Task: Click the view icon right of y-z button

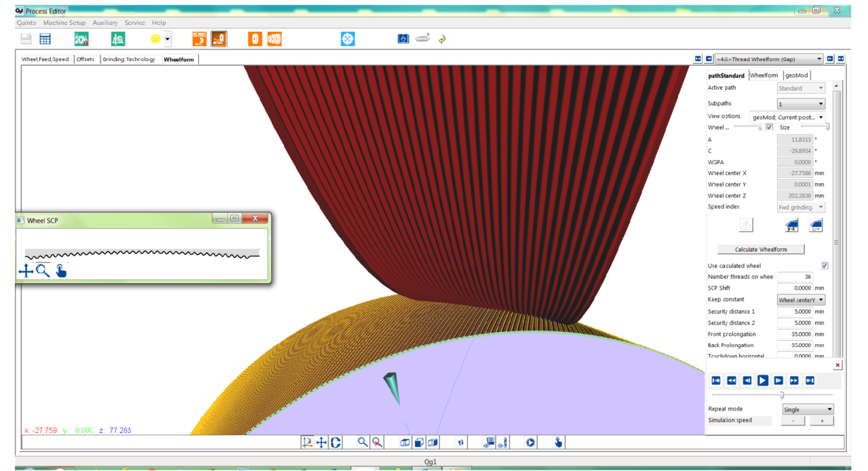Action: [816, 225]
